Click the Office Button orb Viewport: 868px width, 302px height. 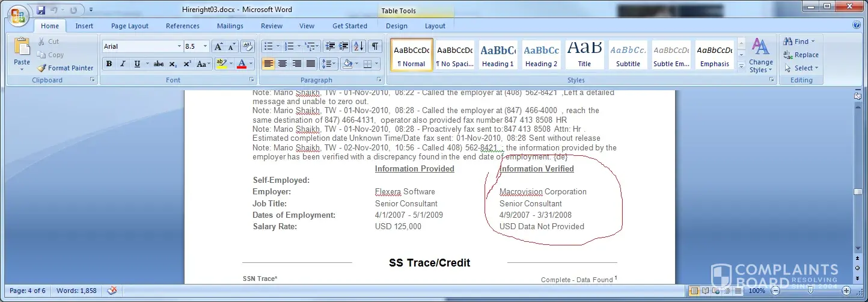[17, 16]
